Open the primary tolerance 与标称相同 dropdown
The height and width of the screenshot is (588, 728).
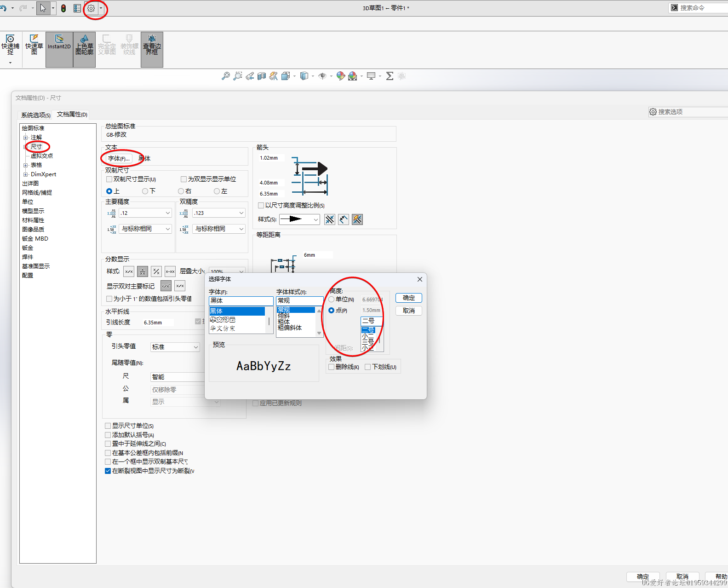pyautogui.click(x=145, y=229)
